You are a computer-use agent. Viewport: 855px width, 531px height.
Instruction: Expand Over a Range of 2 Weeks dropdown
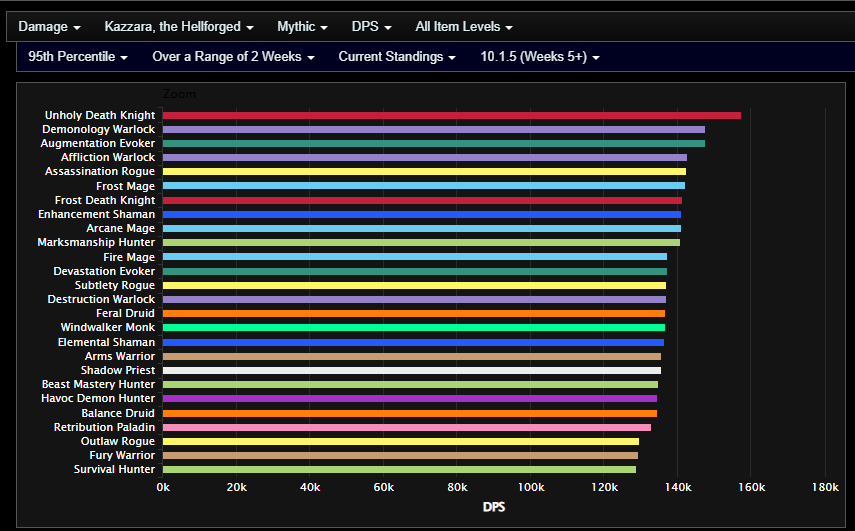[x=233, y=57]
